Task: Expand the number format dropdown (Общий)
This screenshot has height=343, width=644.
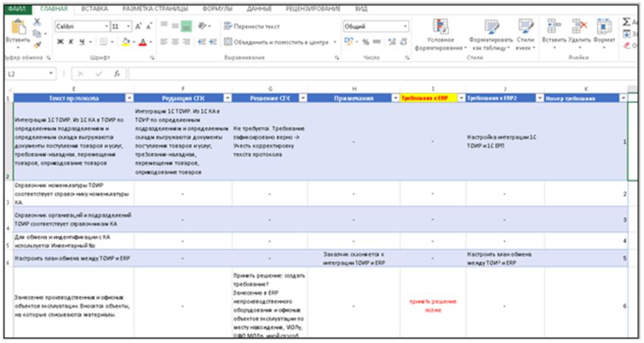Action: pyautogui.click(x=404, y=27)
